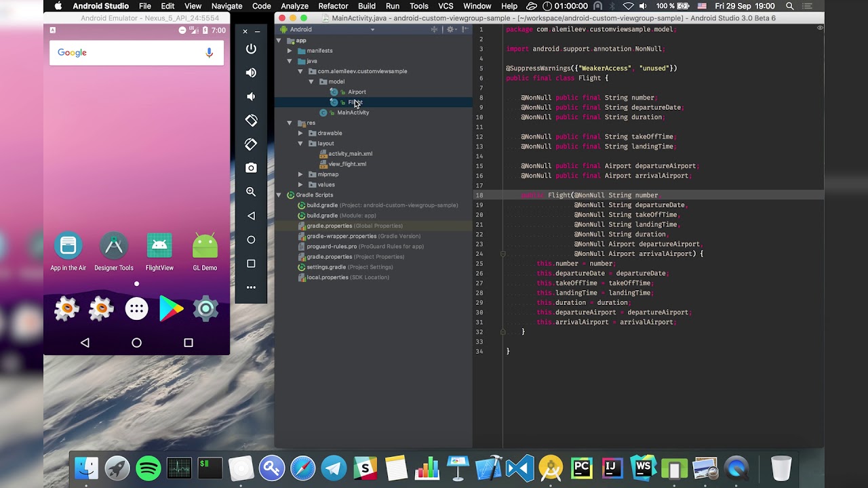Open the VCS menu
This screenshot has width=868, height=488.
tap(446, 6)
